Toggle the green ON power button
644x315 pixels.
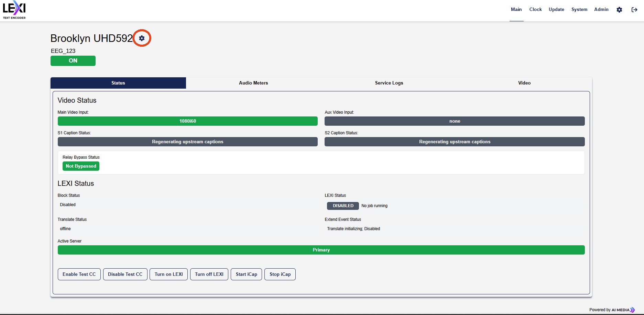pos(73,61)
